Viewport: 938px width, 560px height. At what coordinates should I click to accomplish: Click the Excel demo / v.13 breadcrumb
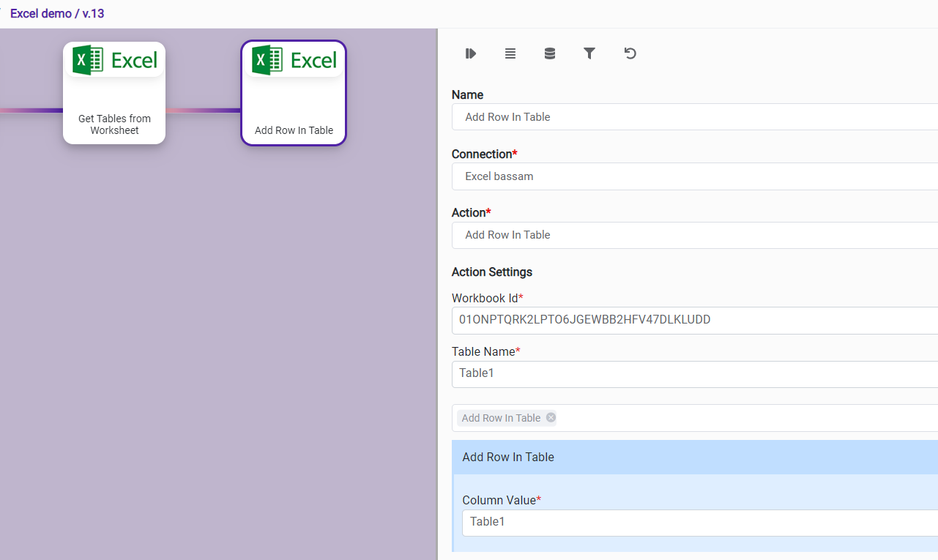[57, 14]
